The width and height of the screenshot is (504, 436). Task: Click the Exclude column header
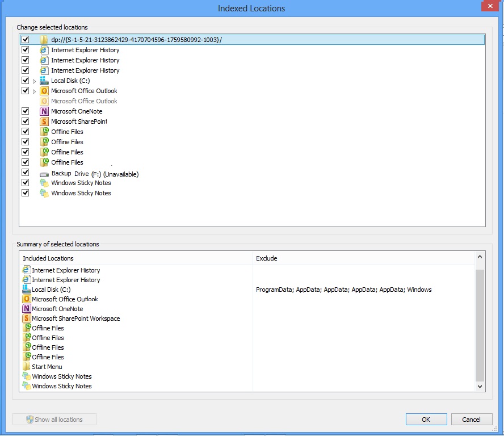tap(364, 258)
